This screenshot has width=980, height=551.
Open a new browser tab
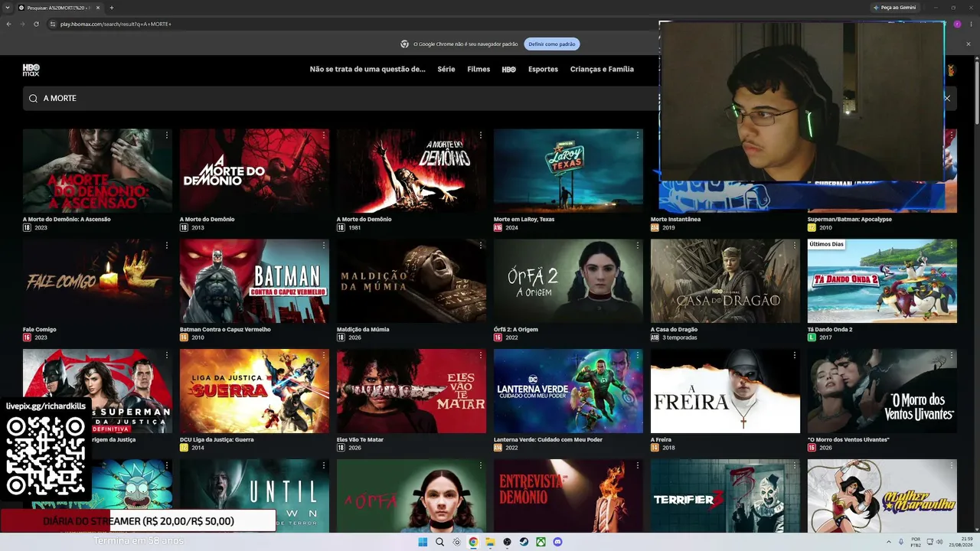point(111,8)
